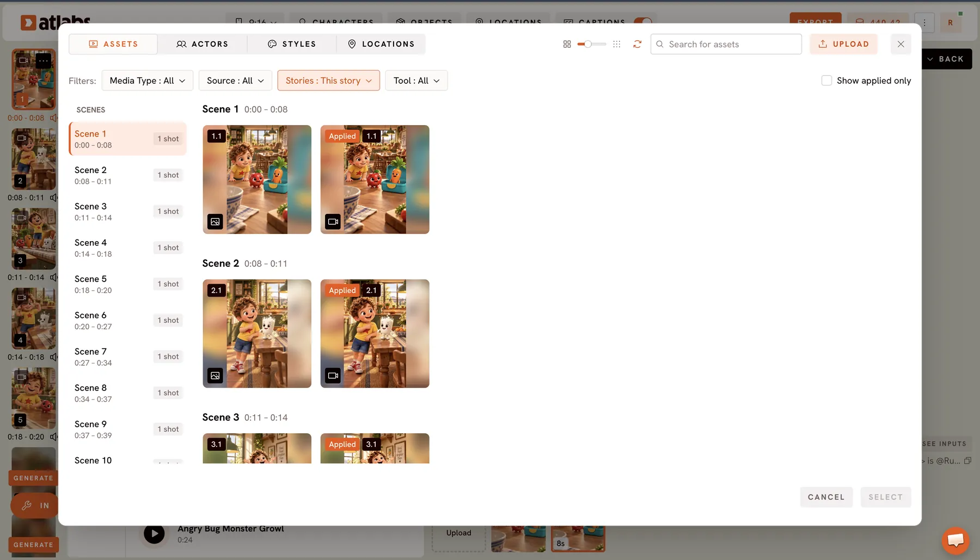Viewport: 980px width, 560px height.
Task: Click video icon on Applied 2.1 thumbnail
Action: pos(333,376)
